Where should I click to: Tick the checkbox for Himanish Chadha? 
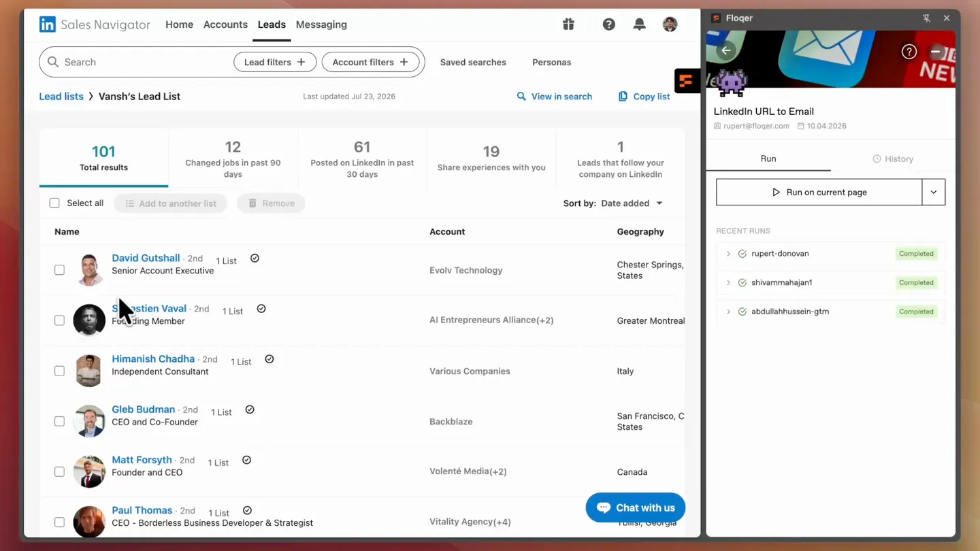[x=59, y=371]
